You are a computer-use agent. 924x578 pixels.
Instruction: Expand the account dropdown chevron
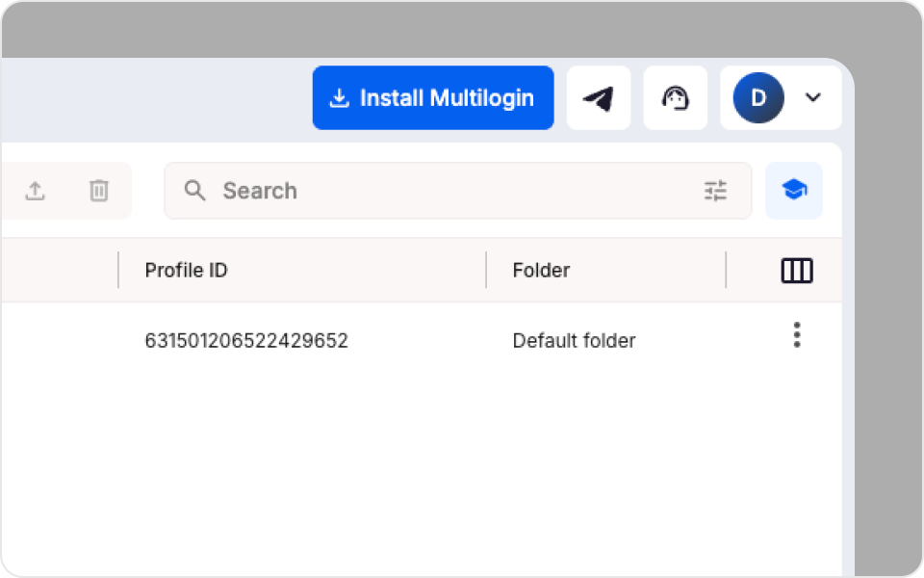point(813,97)
